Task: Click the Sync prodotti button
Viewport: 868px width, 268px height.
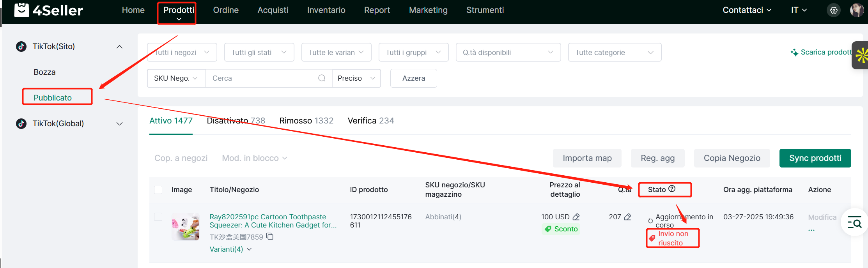Action: (815, 158)
